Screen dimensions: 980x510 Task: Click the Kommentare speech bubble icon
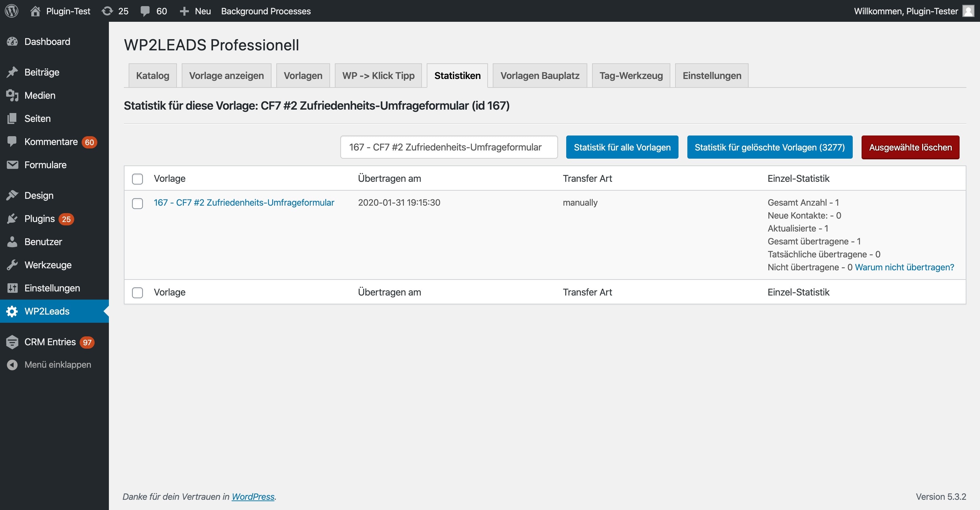coord(12,142)
